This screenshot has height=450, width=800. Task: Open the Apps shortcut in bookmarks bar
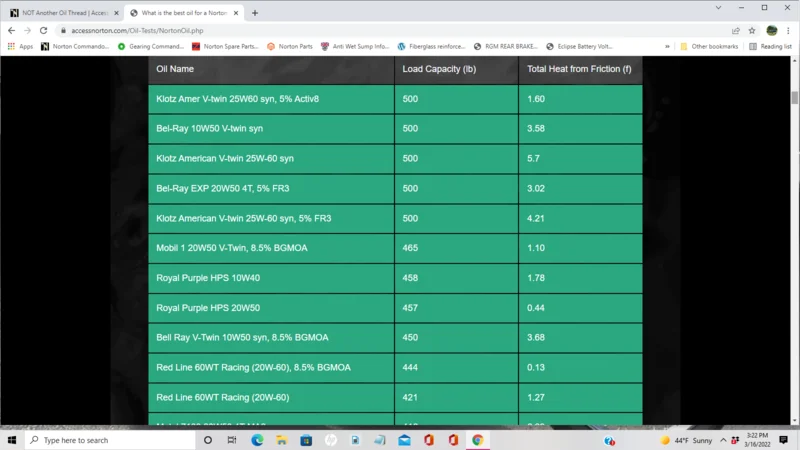point(20,46)
